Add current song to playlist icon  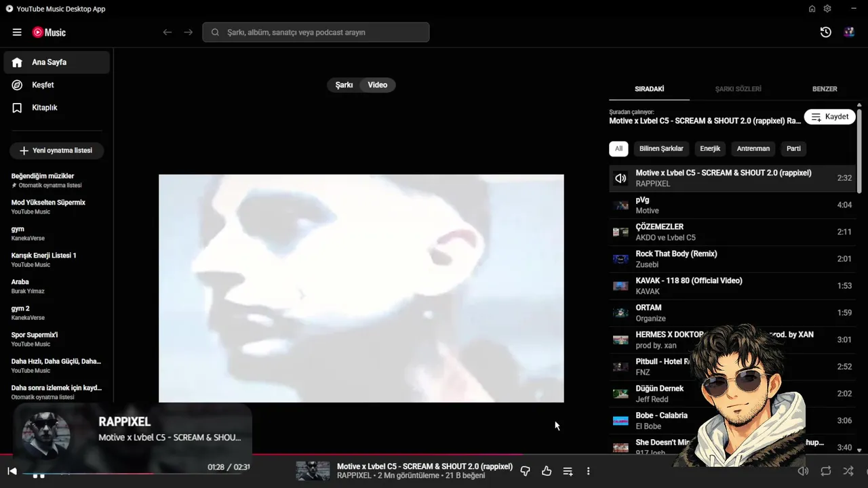[568, 471]
